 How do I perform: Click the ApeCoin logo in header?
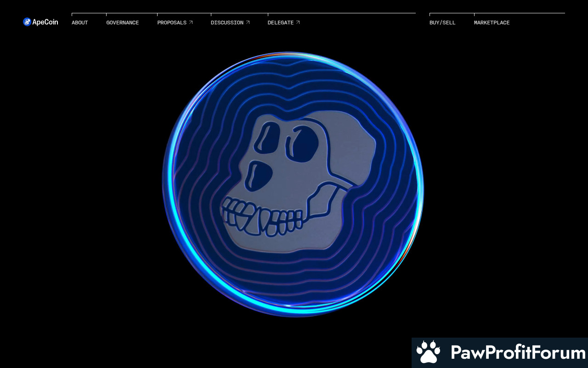[40, 22]
